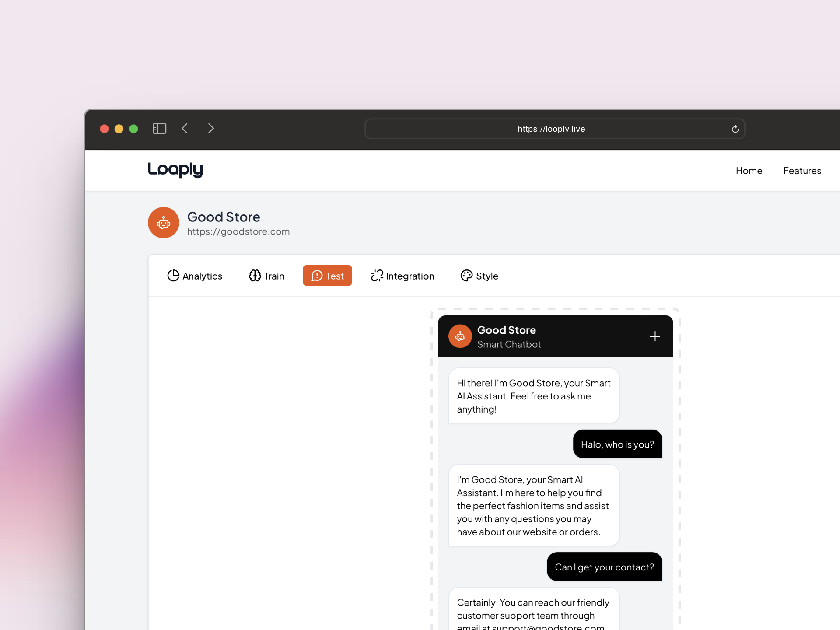Open the Style tab
Viewport: 840px width, 630px height.
(479, 276)
